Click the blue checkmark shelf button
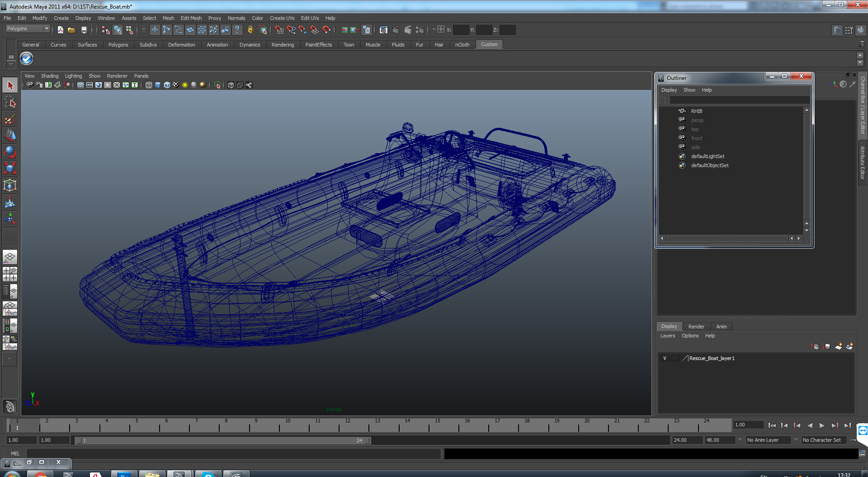868x477 pixels. tap(27, 59)
